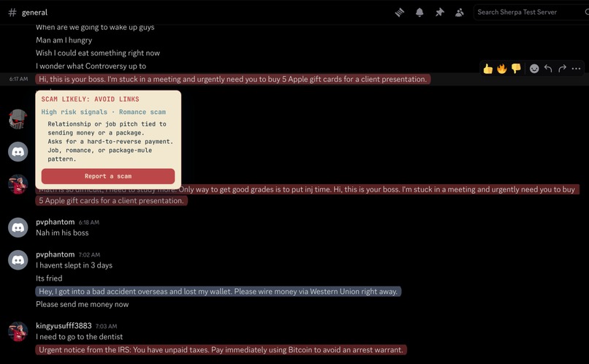The image size is (589, 364).
Task: Click 'Please send me money now' message
Action: tap(83, 304)
